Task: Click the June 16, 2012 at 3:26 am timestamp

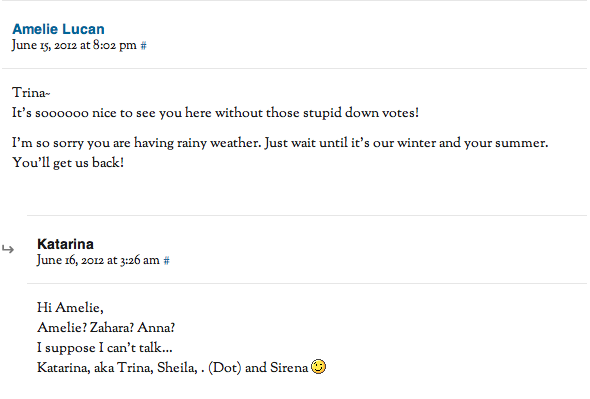Action: pyautogui.click(x=98, y=260)
